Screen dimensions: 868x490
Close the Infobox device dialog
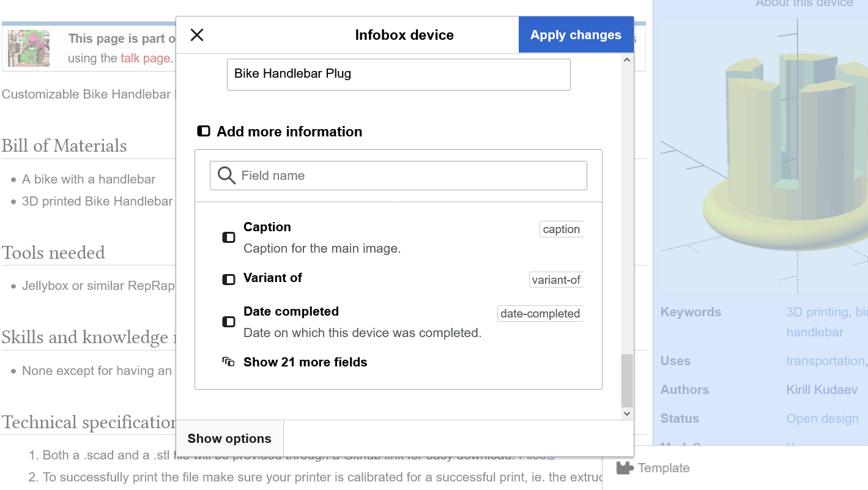[x=197, y=35]
